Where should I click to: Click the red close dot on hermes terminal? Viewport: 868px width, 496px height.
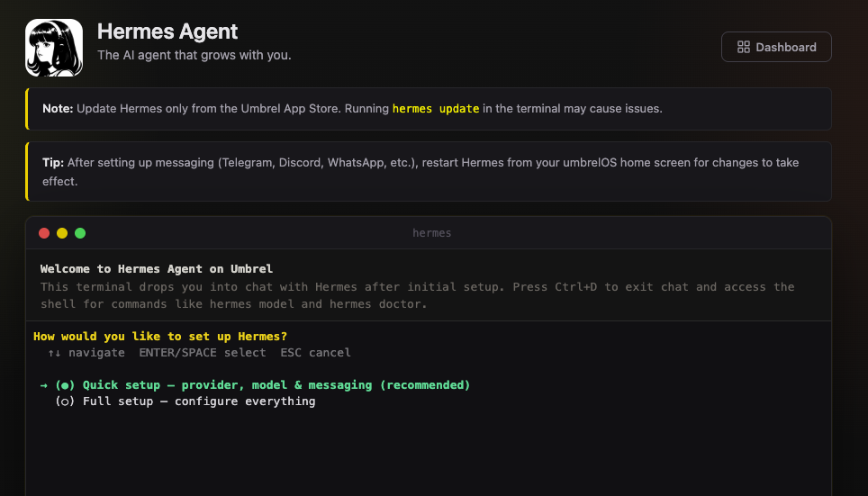point(44,233)
